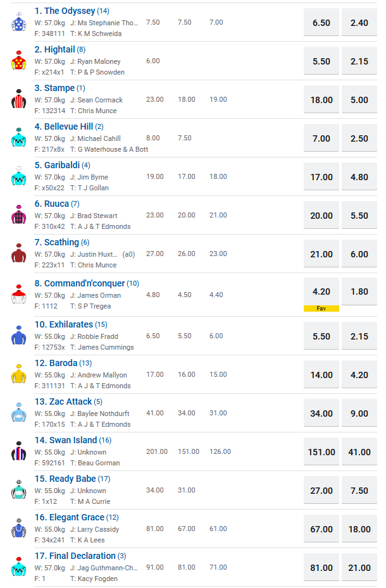Viewport: 386px width, 588px height.
Task: Select Swan Island win odds 151.00
Action: [321, 452]
